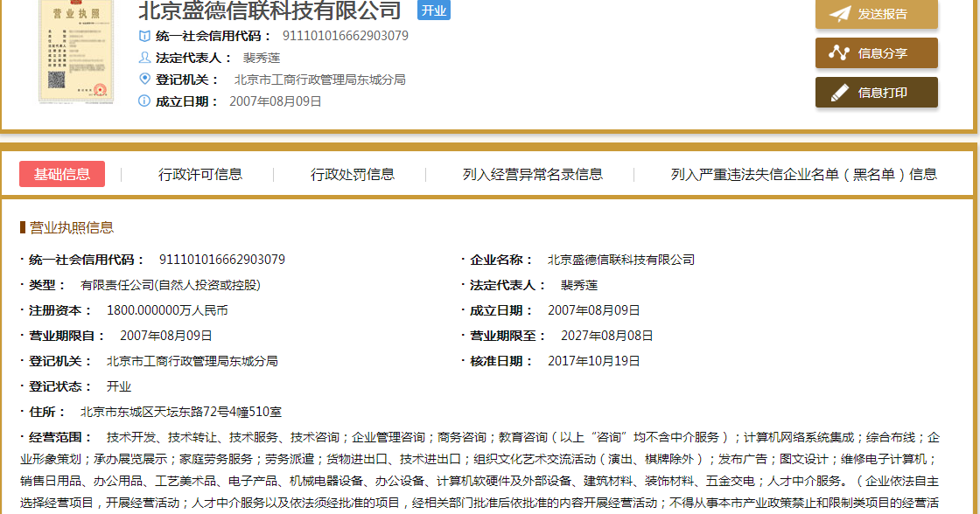Click the header founding date 2007年08月09日
980x514 pixels.
pyautogui.click(x=276, y=101)
